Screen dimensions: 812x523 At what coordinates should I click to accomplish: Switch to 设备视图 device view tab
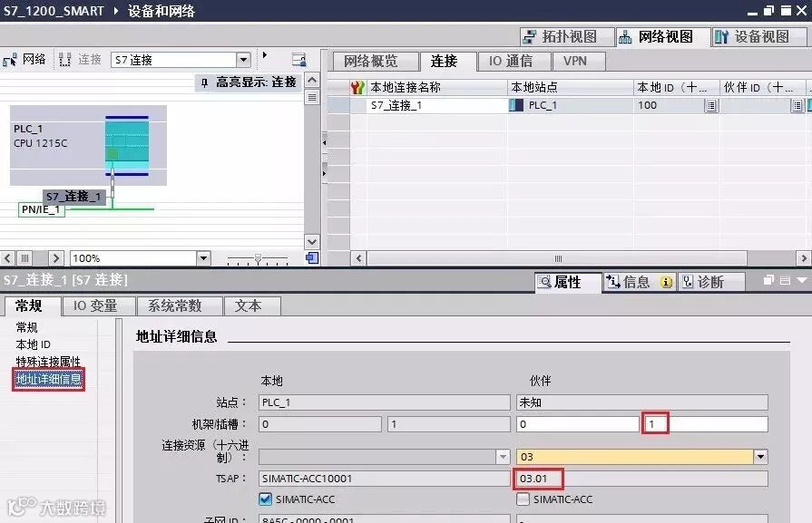click(x=759, y=37)
